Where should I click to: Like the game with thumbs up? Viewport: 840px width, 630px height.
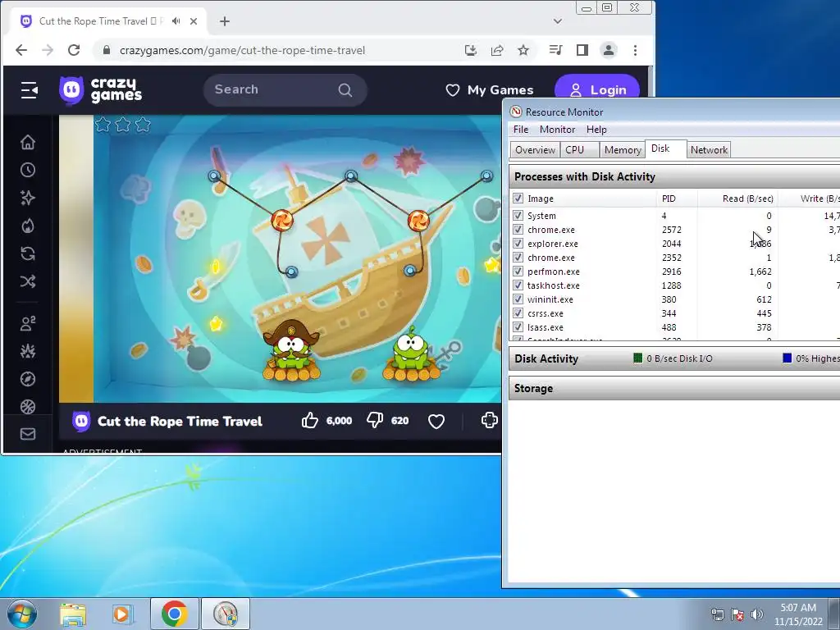click(x=309, y=421)
